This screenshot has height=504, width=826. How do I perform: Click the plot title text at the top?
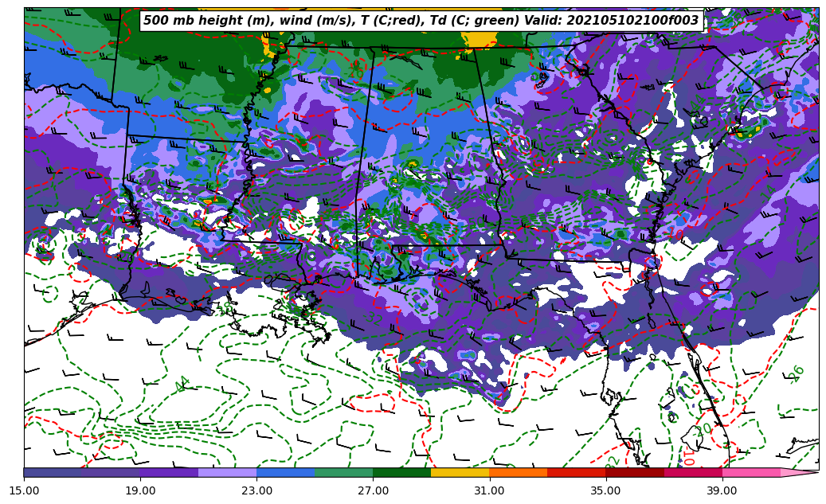(x=421, y=21)
